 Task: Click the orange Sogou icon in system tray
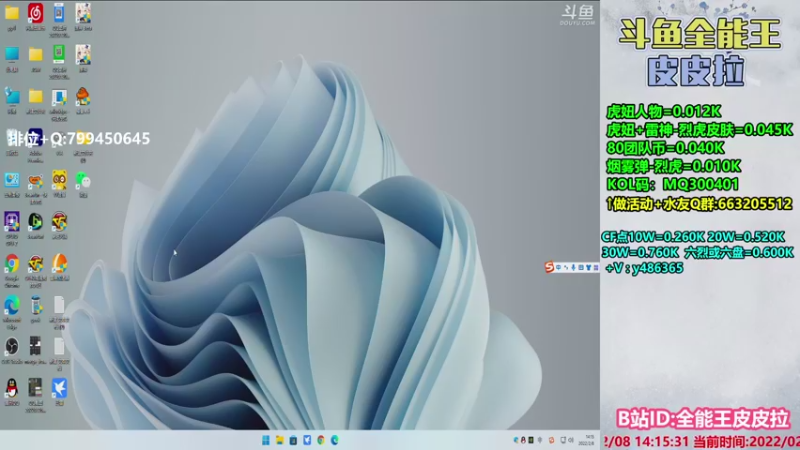pos(551,440)
